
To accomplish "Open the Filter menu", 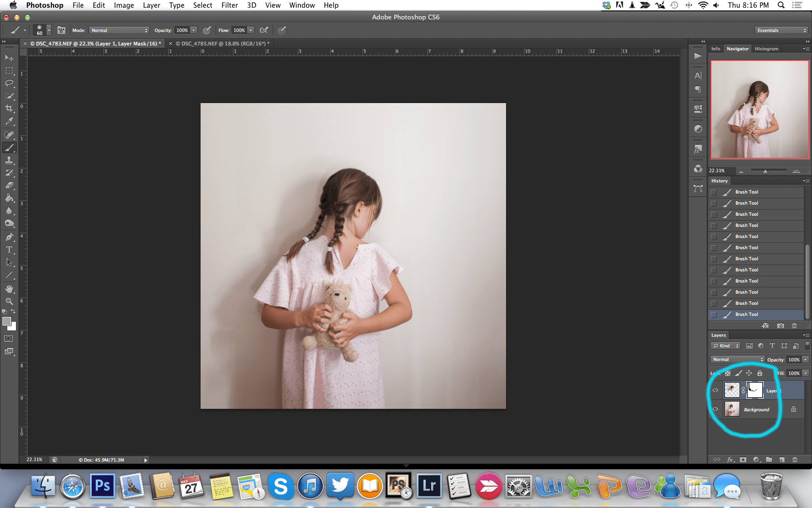I will pos(229,5).
